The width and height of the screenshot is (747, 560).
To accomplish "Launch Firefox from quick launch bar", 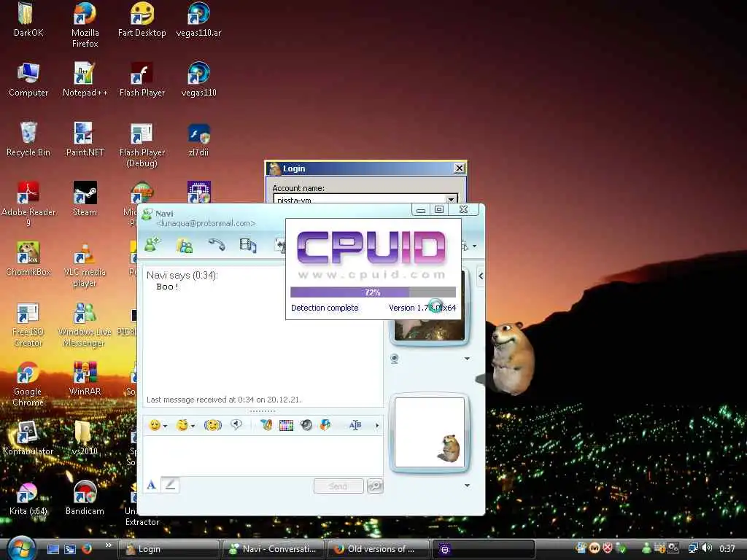I will point(87,549).
